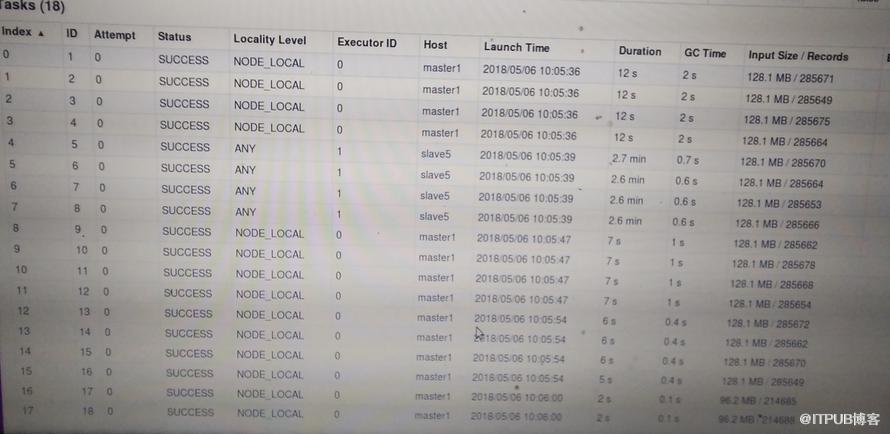Image resolution: width=890 pixels, height=434 pixels.
Task: Click input cell 96.2 MB / 214688
Action: tap(755, 420)
